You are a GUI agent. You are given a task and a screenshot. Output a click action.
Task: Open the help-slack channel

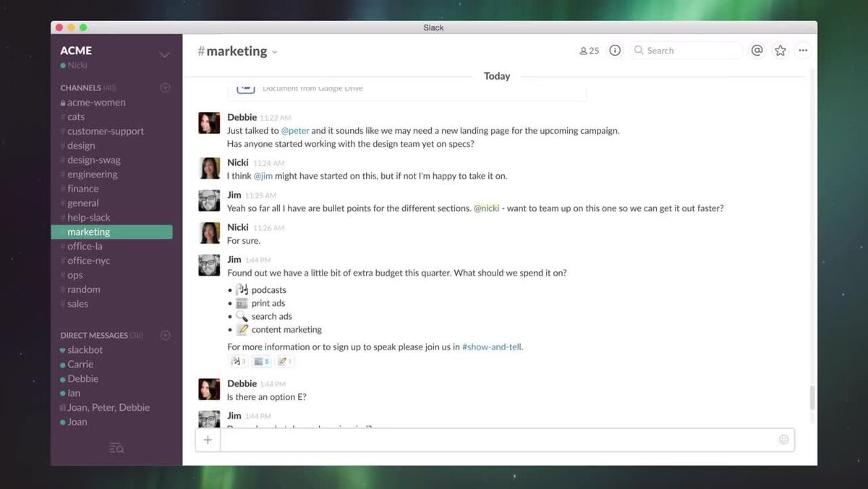pyautogui.click(x=89, y=218)
